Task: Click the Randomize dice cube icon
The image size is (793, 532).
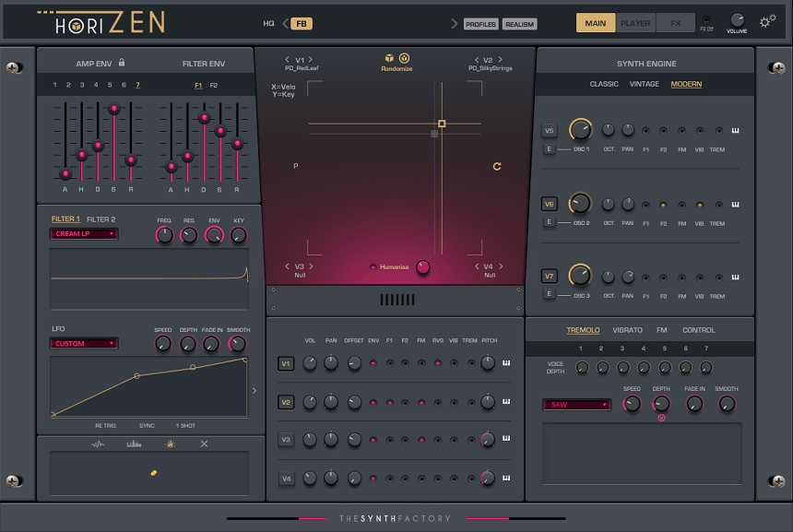Action: [389, 58]
